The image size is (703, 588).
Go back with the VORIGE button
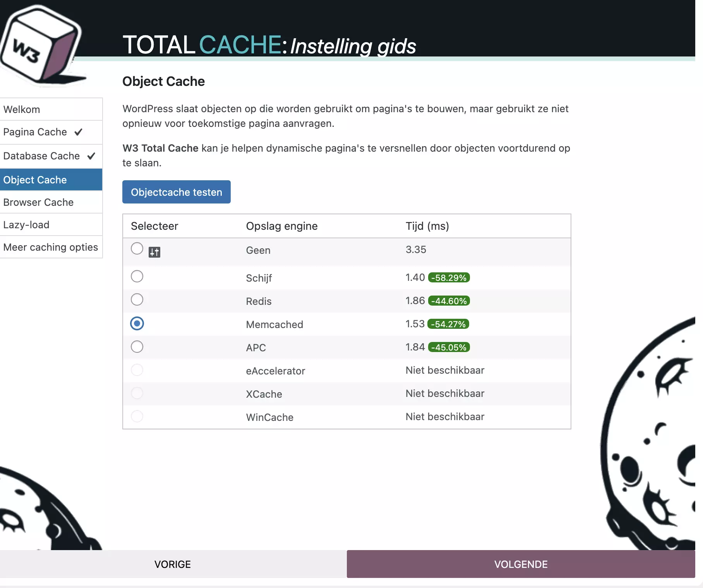coord(173,564)
